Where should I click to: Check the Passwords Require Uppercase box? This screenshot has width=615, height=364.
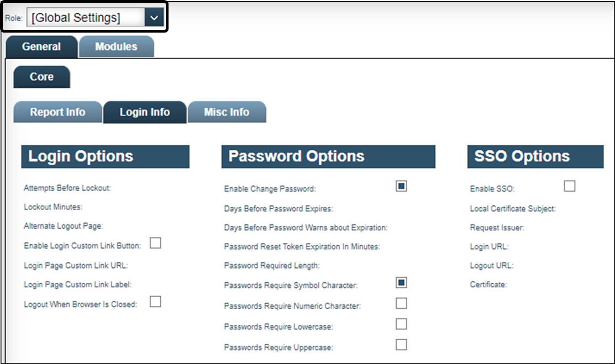coord(401,345)
